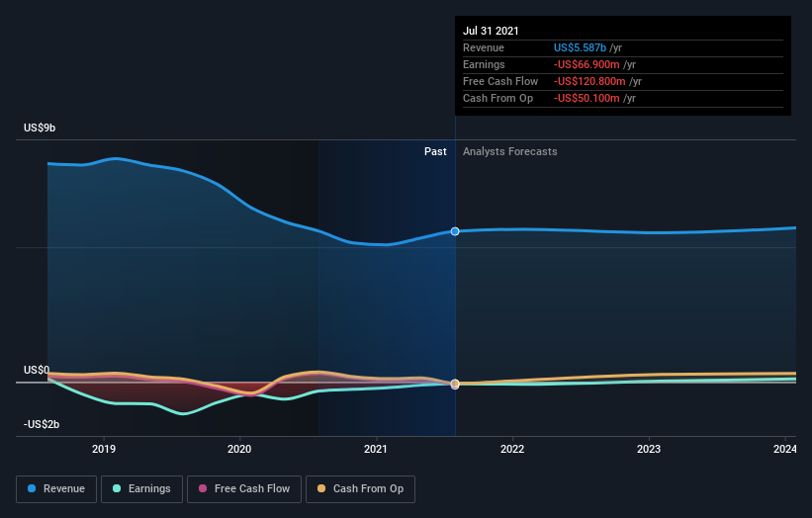The image size is (812, 518).
Task: Toggle the Cash From Op series
Action: [360, 489]
